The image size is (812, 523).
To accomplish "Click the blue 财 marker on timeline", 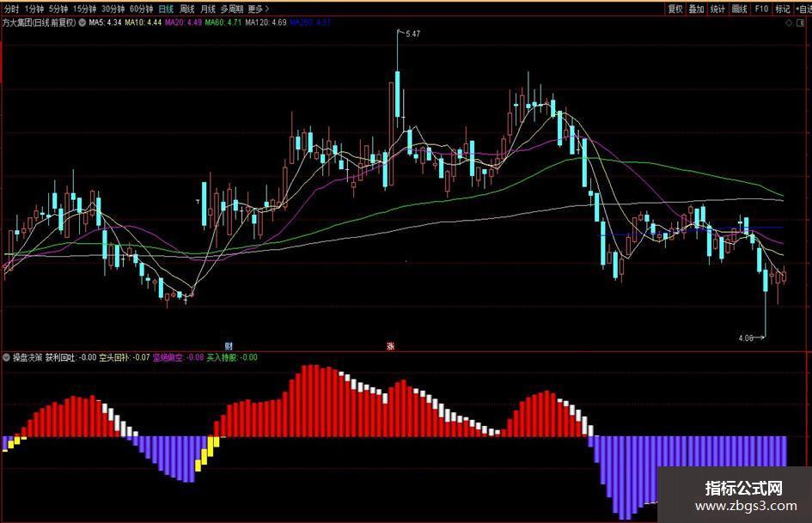I will [229, 345].
